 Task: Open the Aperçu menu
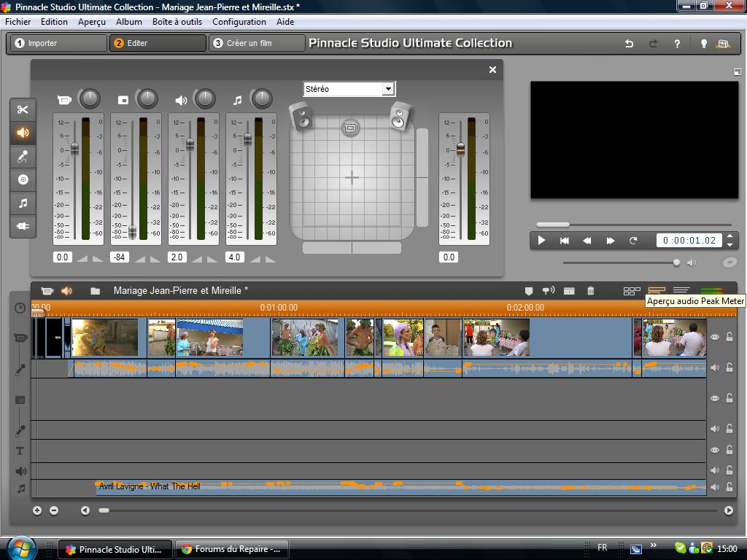pos(92,22)
